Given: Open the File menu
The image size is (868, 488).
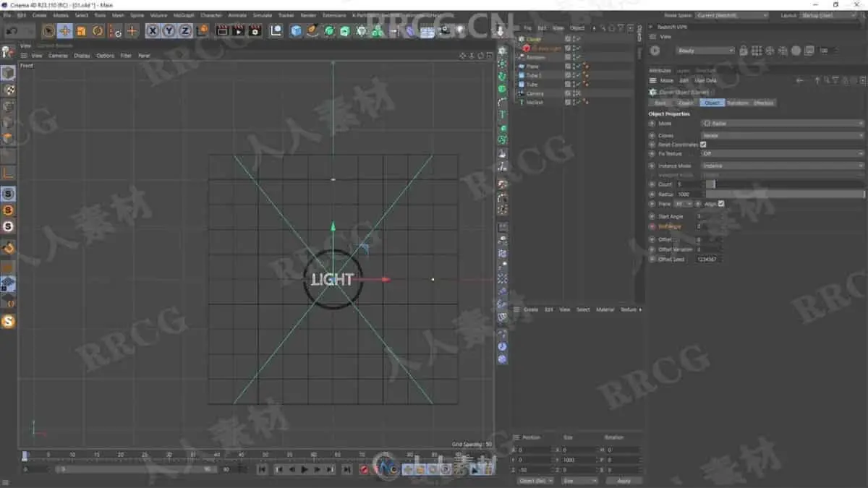Looking at the screenshot, I should pyautogui.click(x=6, y=14).
